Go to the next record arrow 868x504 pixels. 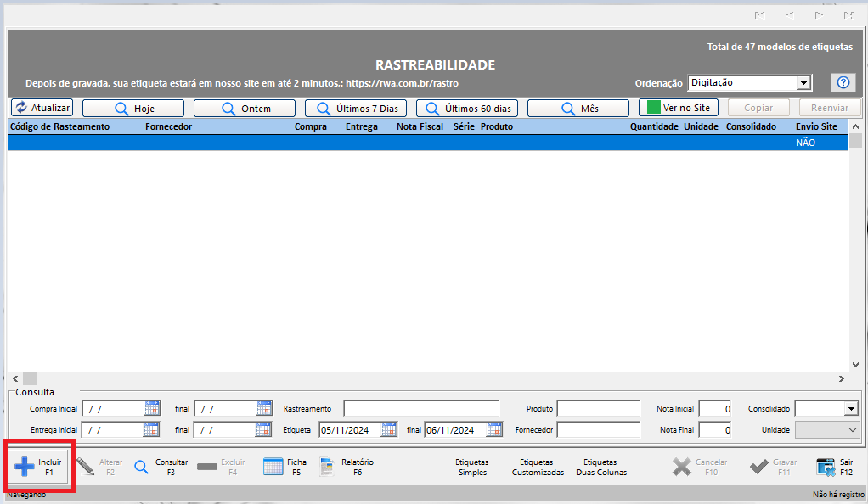click(x=819, y=15)
